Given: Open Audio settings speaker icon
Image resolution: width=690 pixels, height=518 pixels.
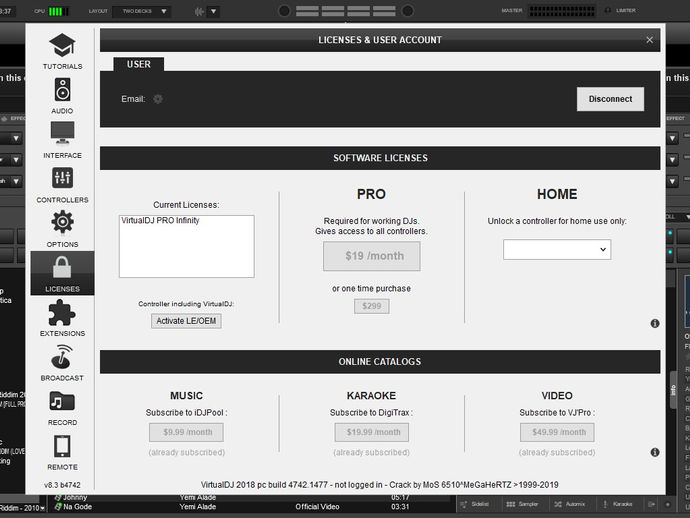Looking at the screenshot, I should [62, 89].
